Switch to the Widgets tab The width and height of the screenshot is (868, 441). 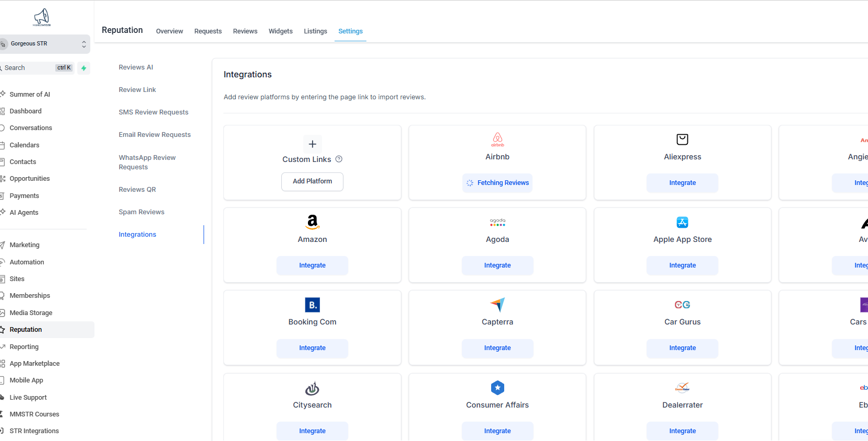click(x=281, y=31)
